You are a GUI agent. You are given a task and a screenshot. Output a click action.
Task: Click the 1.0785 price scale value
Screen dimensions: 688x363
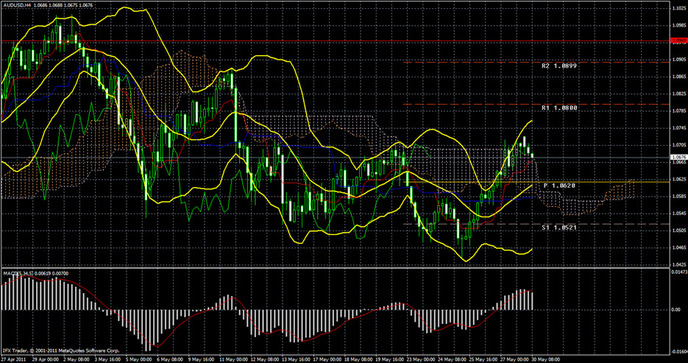pos(678,111)
